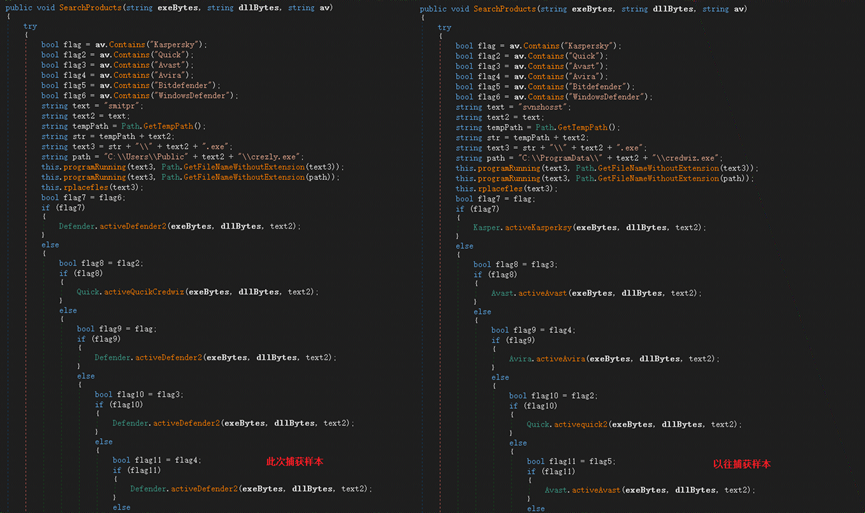Click 'if (flag11)' in left pane
The width and height of the screenshot is (865, 513).
point(137,470)
